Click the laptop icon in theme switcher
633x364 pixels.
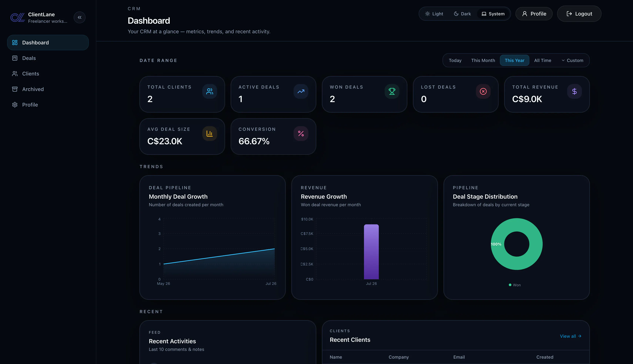click(484, 14)
